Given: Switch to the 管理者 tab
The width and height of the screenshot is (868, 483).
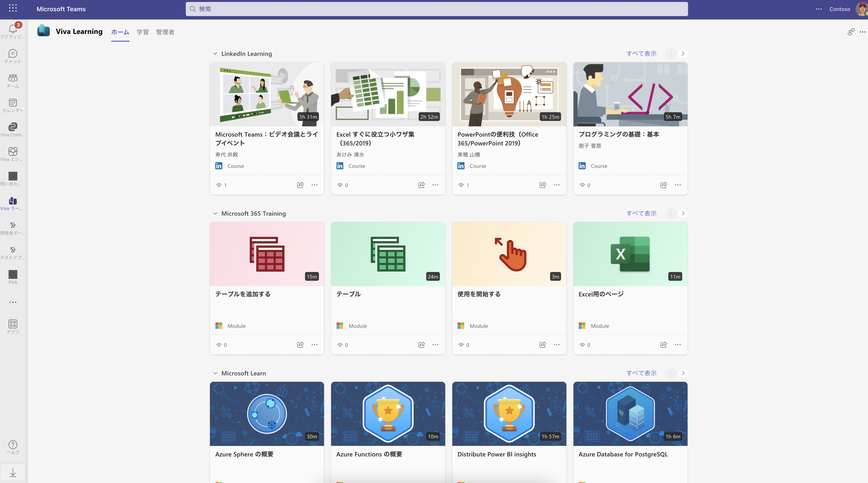Looking at the screenshot, I should tap(165, 32).
